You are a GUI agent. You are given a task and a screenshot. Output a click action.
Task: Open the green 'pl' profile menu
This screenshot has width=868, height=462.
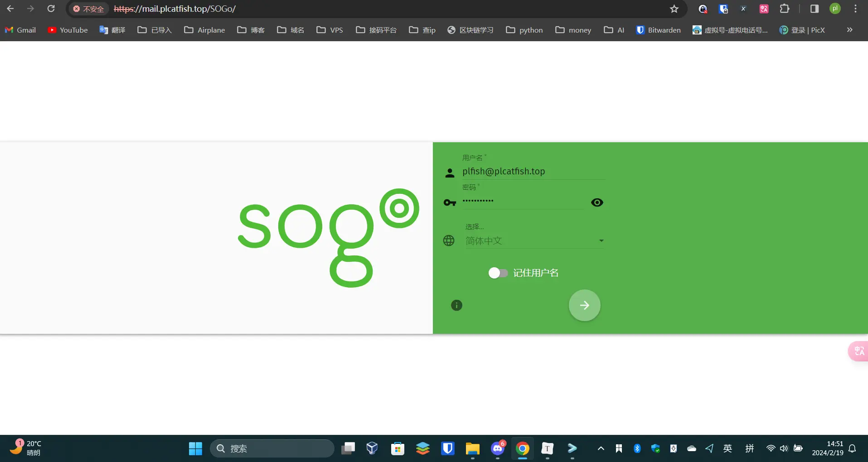click(835, 9)
